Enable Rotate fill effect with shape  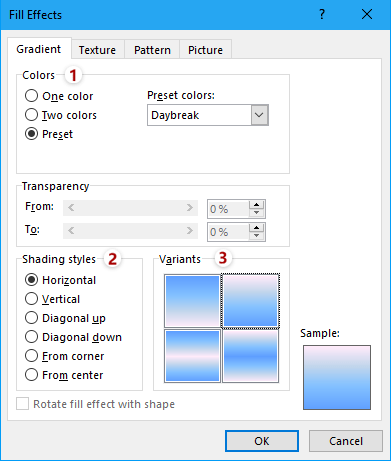(22, 404)
